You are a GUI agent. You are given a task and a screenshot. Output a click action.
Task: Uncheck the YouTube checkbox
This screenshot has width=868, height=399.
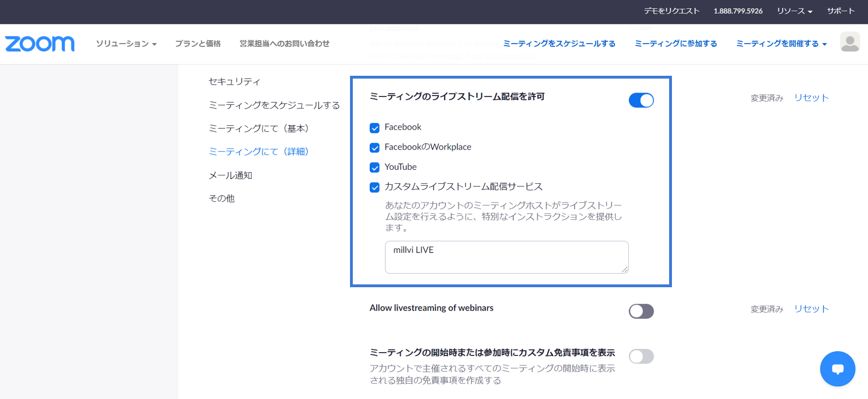tap(374, 167)
